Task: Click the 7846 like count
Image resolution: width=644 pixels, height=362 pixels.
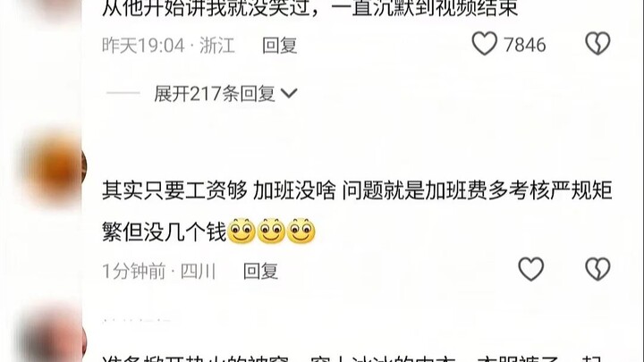Action: coord(525,45)
